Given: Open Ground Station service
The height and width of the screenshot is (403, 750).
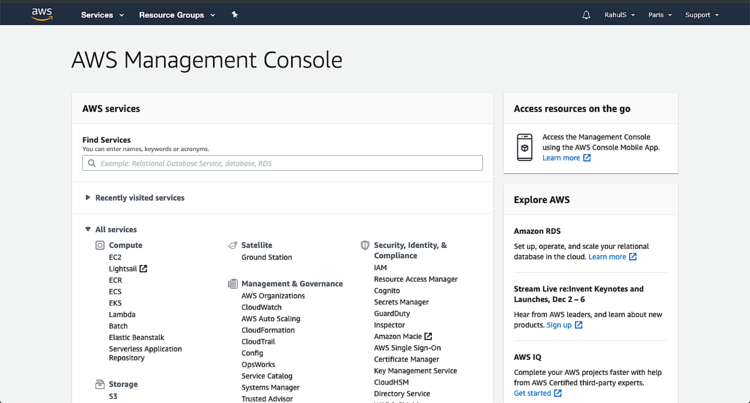Looking at the screenshot, I should tap(267, 257).
